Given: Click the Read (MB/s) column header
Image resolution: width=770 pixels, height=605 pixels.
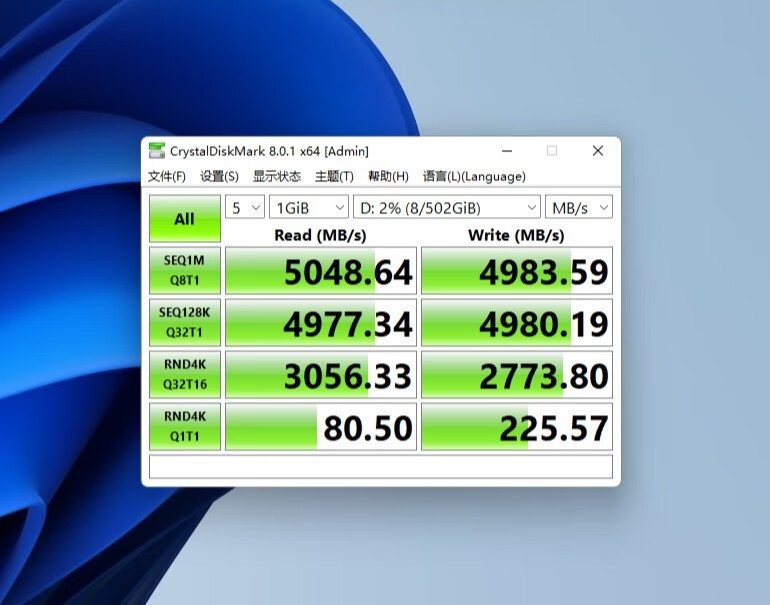Looking at the screenshot, I should click(320, 235).
